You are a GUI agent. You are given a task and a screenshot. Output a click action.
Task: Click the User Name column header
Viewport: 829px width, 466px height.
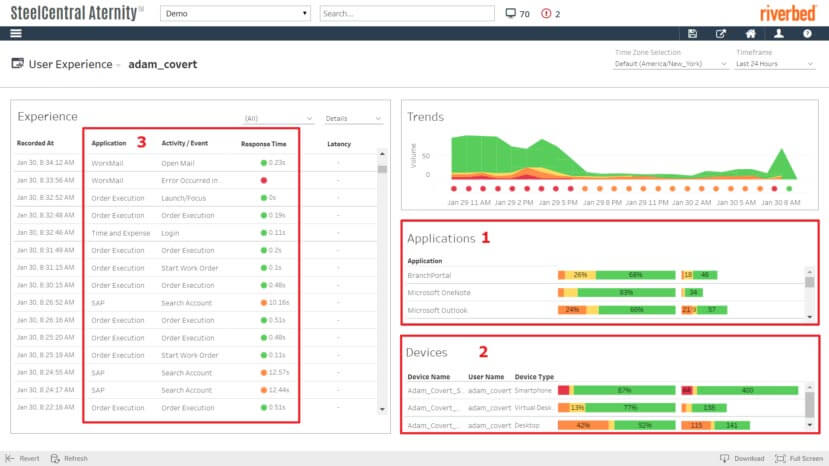pos(486,377)
